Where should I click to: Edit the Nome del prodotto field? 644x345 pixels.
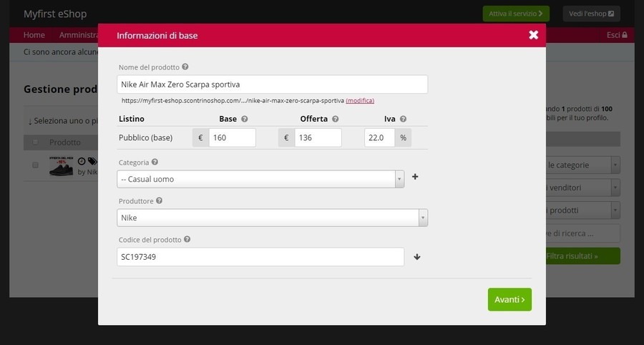[x=273, y=84]
